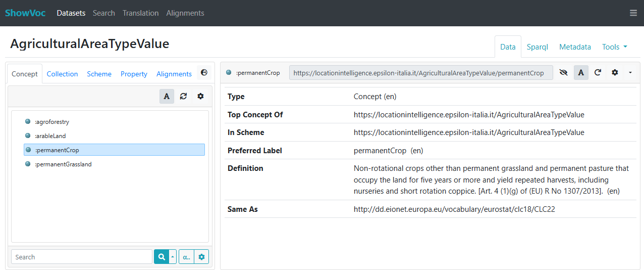Select the :arableLand concept
Screen dimensions: 644x270
coord(50,136)
